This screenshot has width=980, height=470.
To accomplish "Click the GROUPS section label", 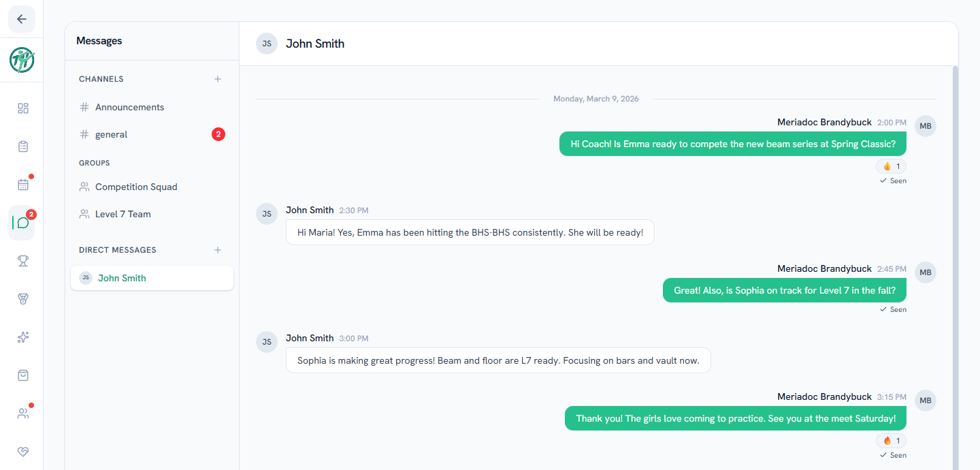I will pos(95,163).
